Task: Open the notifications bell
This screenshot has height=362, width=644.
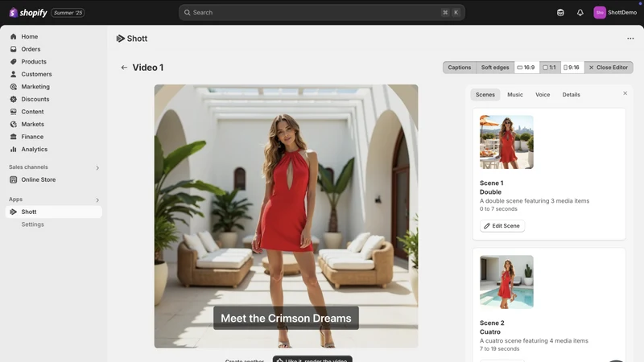Action: (x=580, y=13)
